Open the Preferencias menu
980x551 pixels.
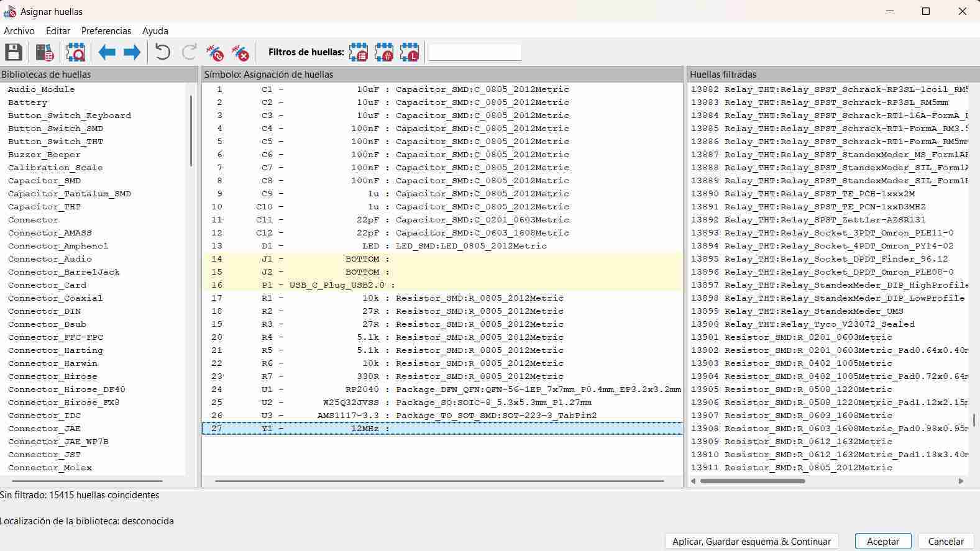pyautogui.click(x=106, y=30)
